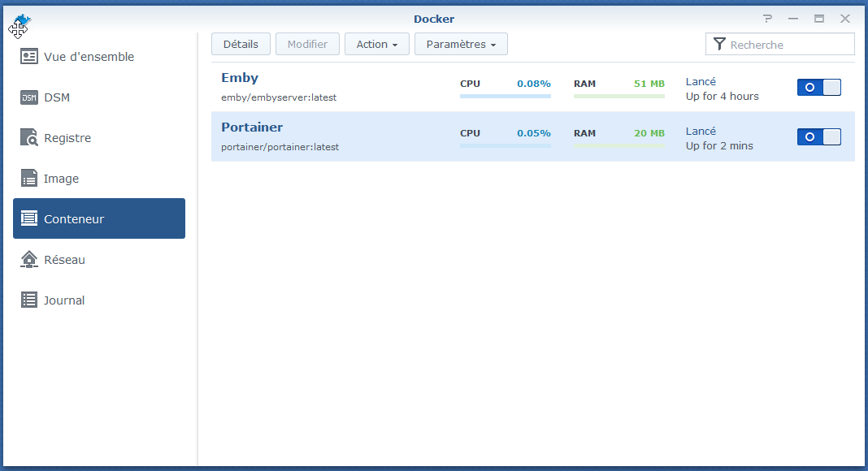
Task: Click emby/embyserver:latest image text
Action: [279, 97]
